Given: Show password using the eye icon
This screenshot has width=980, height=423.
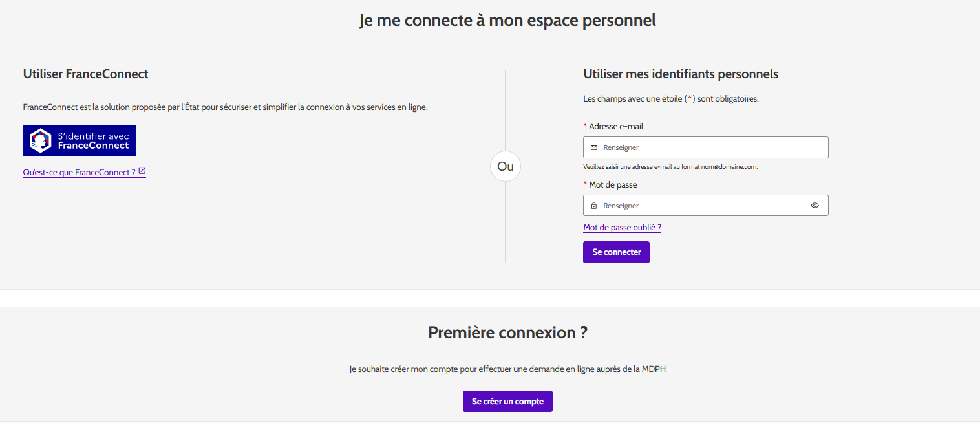Looking at the screenshot, I should pyautogui.click(x=815, y=206).
